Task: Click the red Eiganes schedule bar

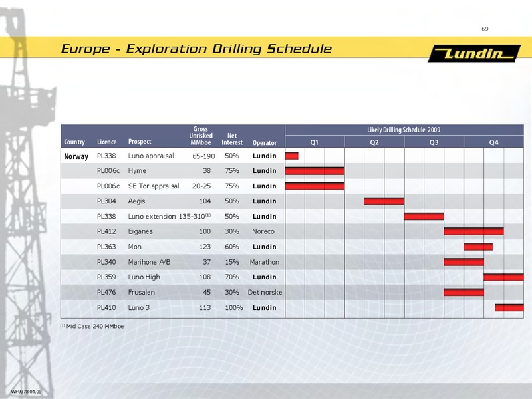Action: tap(474, 231)
